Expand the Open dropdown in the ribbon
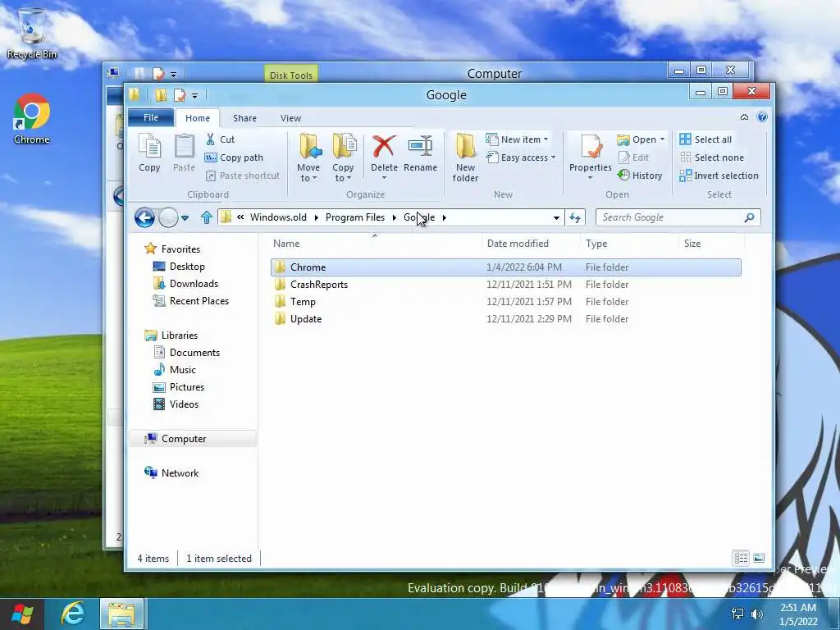This screenshot has width=840, height=630. point(662,139)
